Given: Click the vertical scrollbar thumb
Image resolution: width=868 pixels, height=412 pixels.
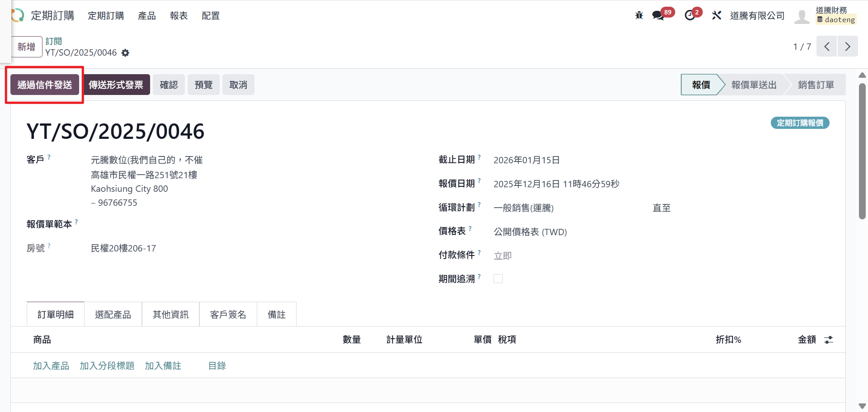Looking at the screenshot, I should (862, 151).
